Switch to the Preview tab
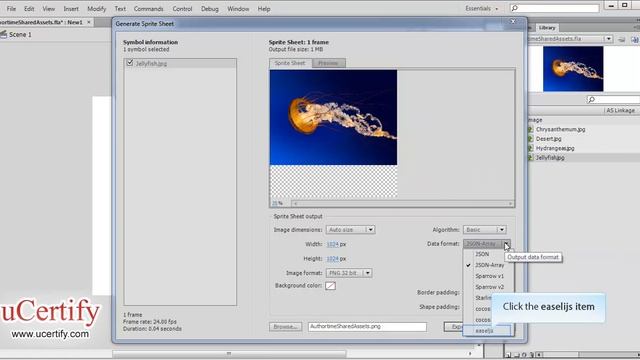This screenshot has height=360, width=640. [329, 63]
